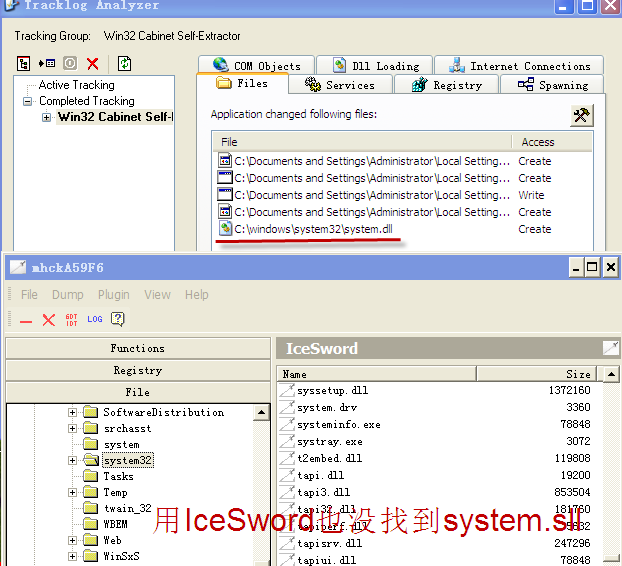622x566 pixels.
Task: Open the Dll Loading tab
Action: pos(375,66)
